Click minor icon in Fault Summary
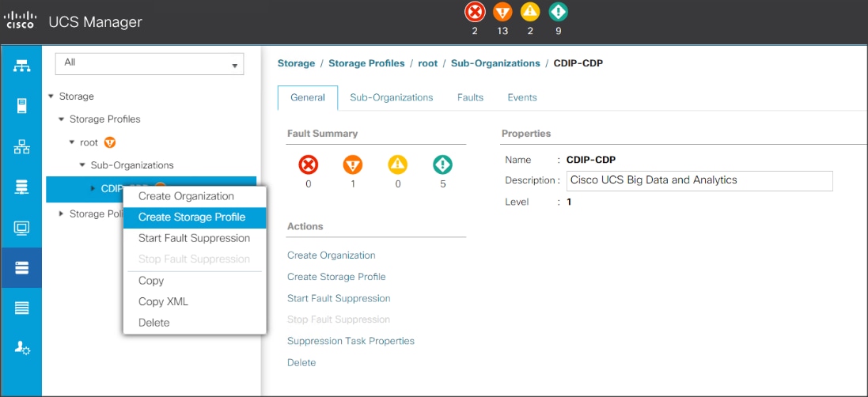This screenshot has width=868, height=397. click(x=398, y=164)
